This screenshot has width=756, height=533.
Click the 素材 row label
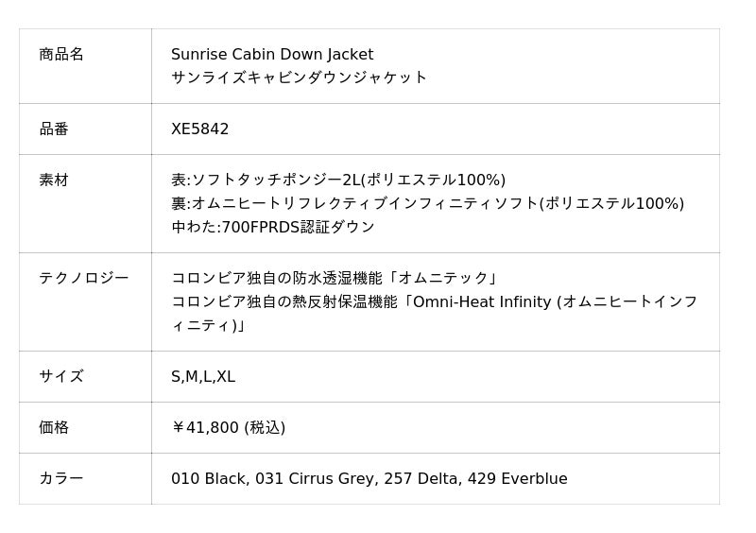[54, 180]
